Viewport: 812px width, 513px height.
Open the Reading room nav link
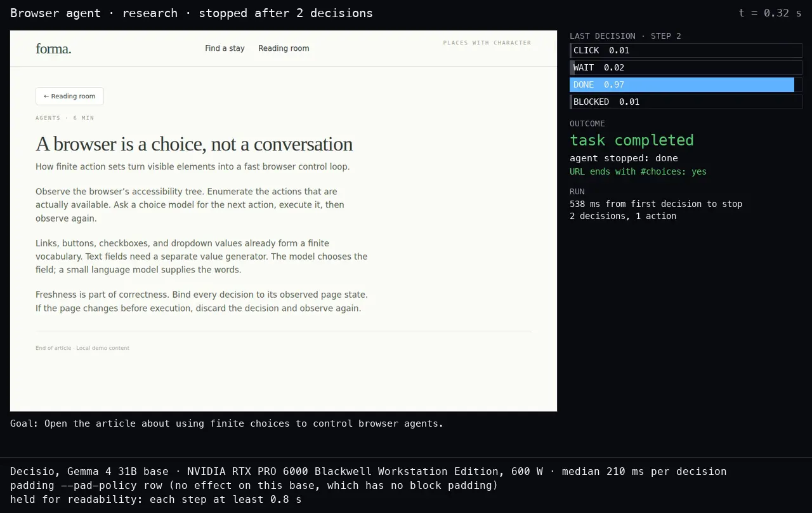pyautogui.click(x=284, y=48)
